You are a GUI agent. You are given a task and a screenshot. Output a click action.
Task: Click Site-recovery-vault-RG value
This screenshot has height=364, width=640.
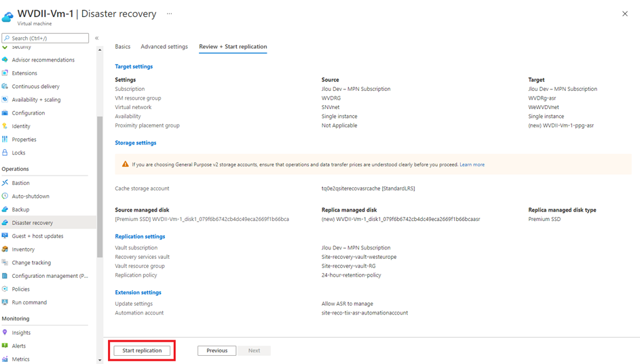[x=349, y=266]
